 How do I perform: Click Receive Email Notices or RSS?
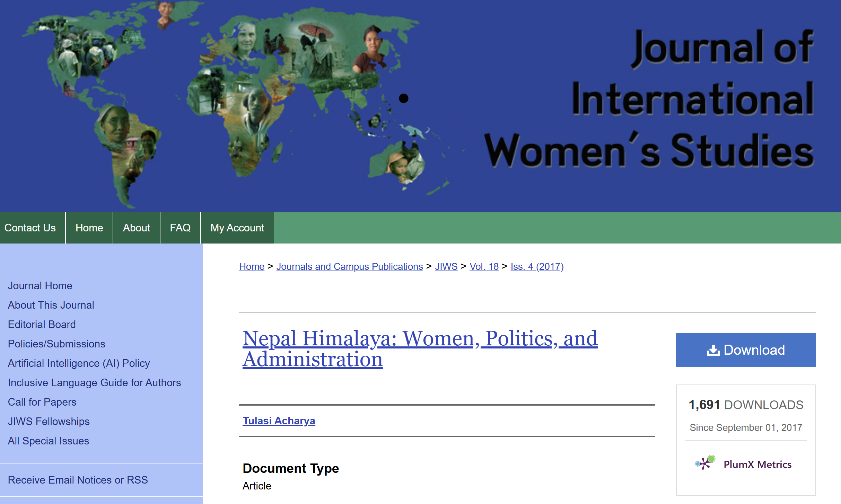[x=78, y=480]
